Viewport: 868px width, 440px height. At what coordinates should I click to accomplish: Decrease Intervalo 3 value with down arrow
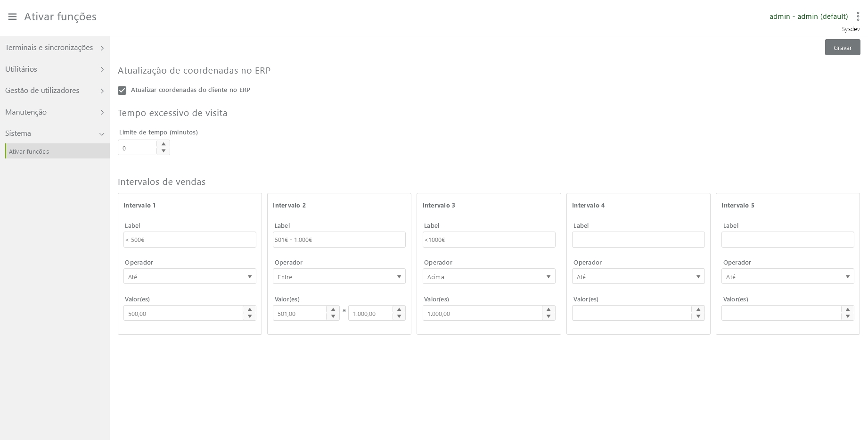point(549,316)
